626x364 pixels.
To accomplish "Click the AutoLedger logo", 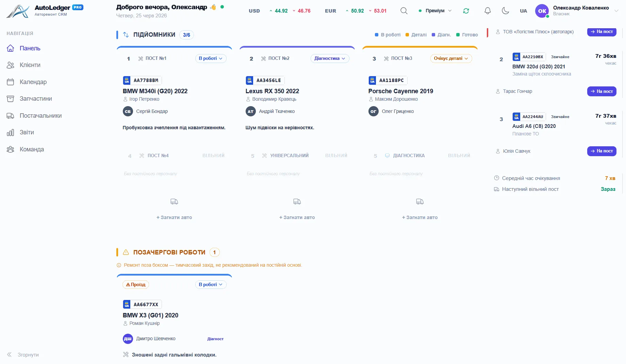I will click(x=18, y=11).
